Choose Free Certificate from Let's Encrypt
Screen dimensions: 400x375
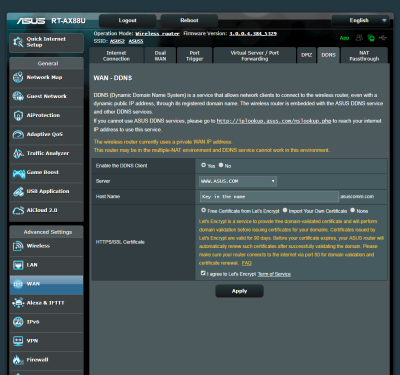click(x=203, y=210)
